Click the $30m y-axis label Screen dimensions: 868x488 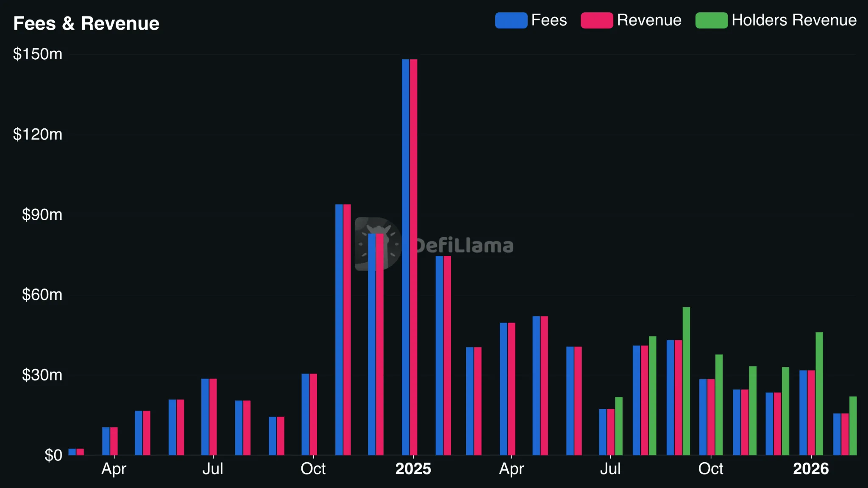pos(42,375)
